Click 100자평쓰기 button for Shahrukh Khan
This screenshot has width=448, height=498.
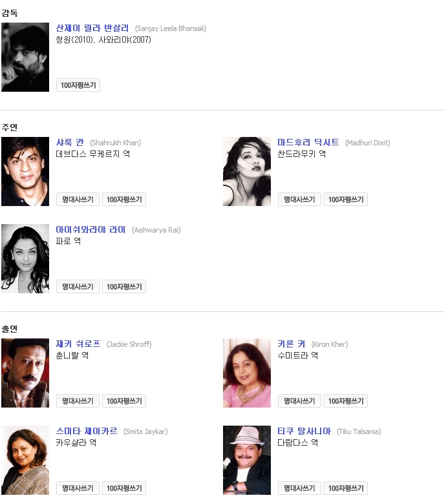click(124, 200)
